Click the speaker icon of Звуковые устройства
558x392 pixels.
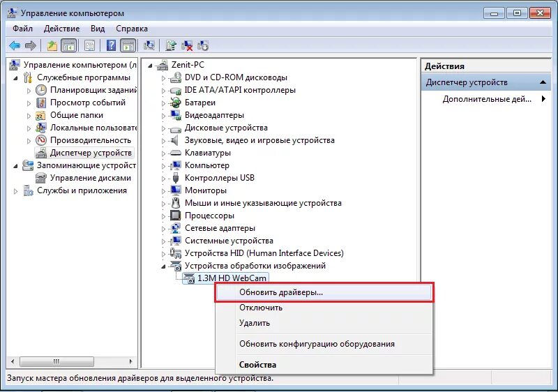pos(174,140)
